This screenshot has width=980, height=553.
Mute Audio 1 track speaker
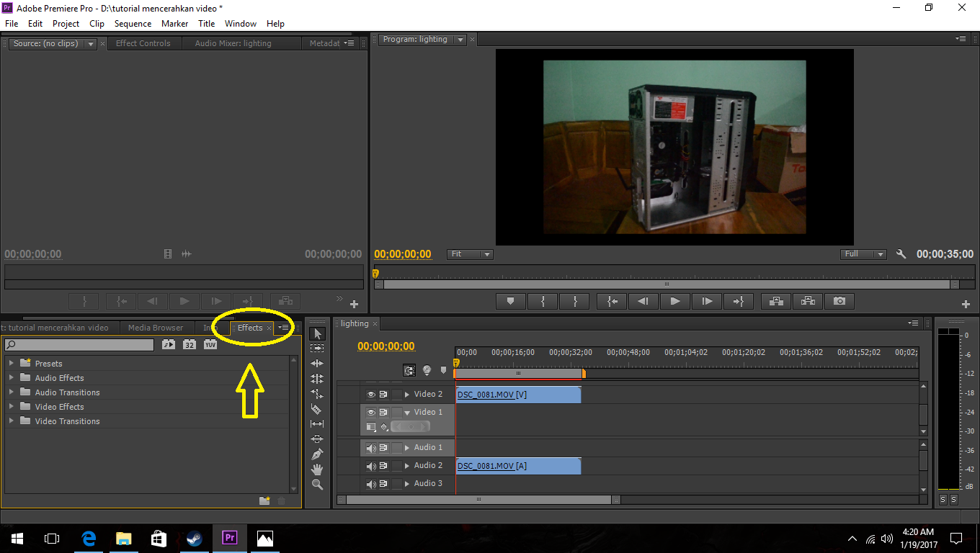click(371, 448)
